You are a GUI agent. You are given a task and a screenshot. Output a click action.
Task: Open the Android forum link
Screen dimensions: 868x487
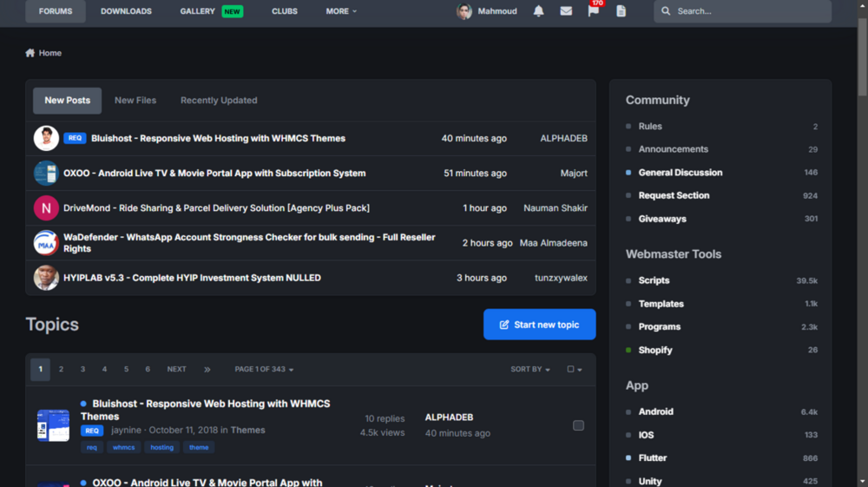[x=655, y=411]
